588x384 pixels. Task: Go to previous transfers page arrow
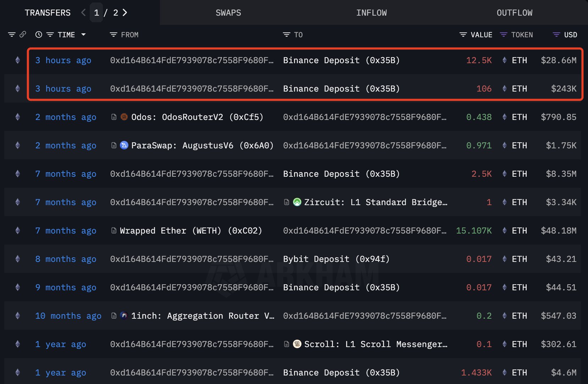[x=83, y=13]
